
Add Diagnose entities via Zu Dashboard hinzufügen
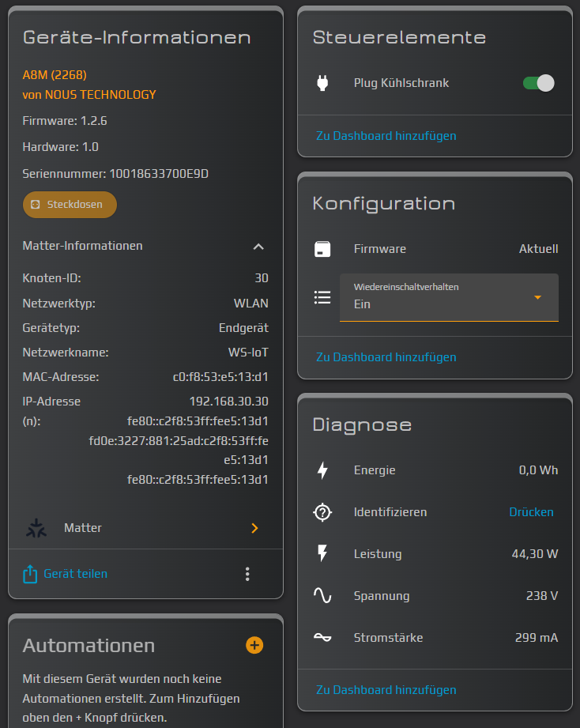[x=386, y=690]
